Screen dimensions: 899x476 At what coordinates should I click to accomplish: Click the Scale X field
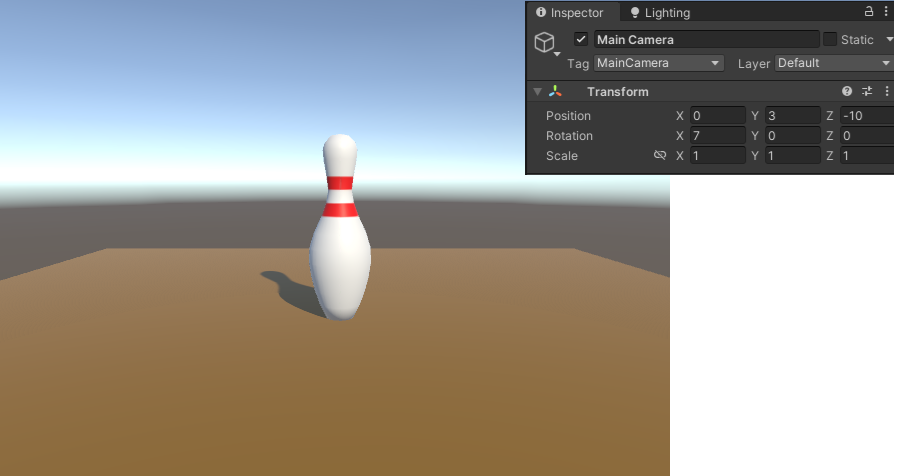point(717,155)
